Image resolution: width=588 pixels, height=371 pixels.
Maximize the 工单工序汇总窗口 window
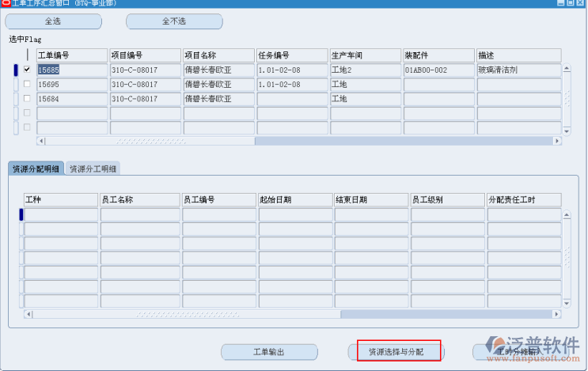point(572,4)
